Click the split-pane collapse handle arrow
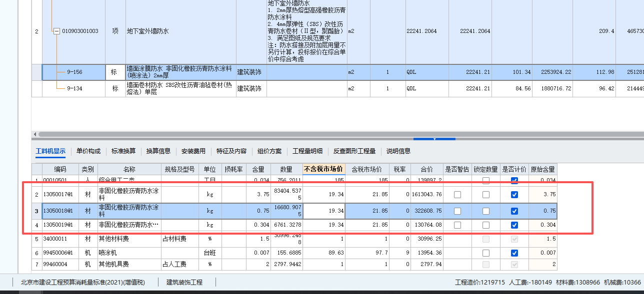This screenshot has width=644, height=294. point(434,139)
